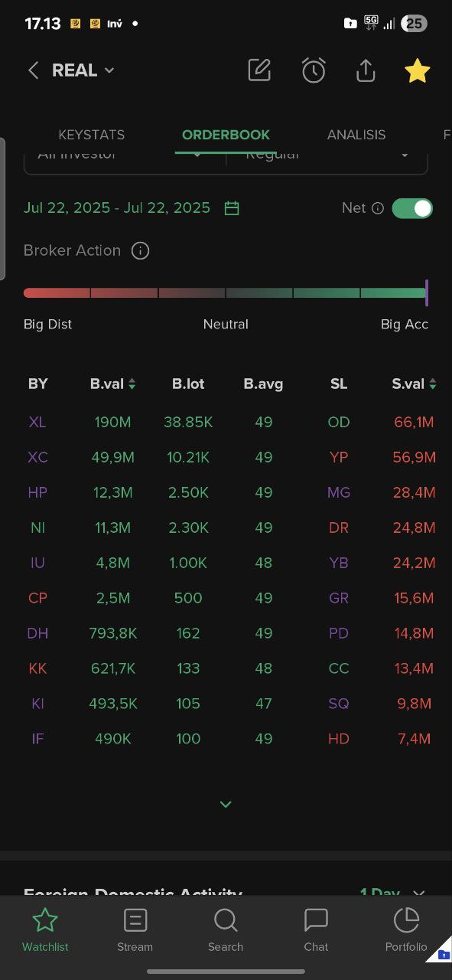Sort by B.val column arrows
The height and width of the screenshot is (980, 452).
coord(132,384)
